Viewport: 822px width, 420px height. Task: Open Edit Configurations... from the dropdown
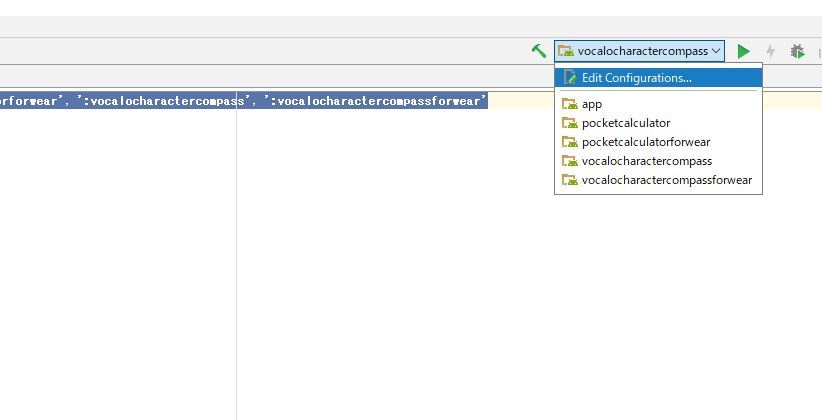pyautogui.click(x=637, y=78)
